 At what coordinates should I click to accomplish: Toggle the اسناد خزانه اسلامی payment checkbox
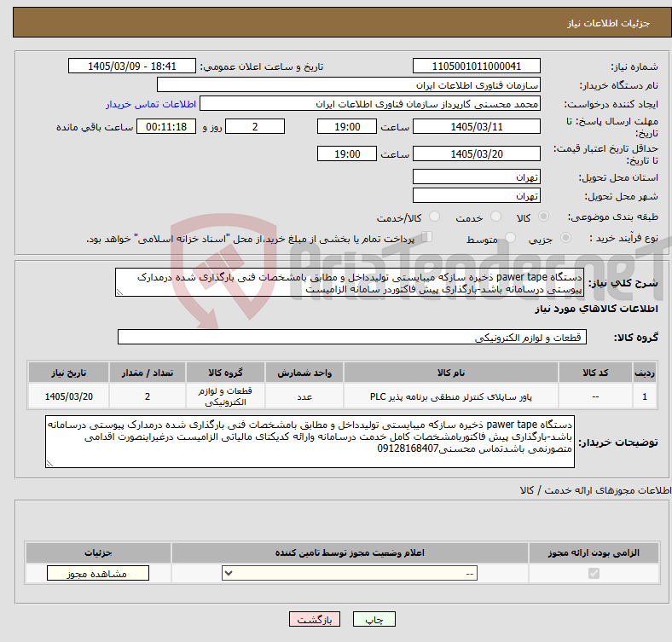(427, 237)
